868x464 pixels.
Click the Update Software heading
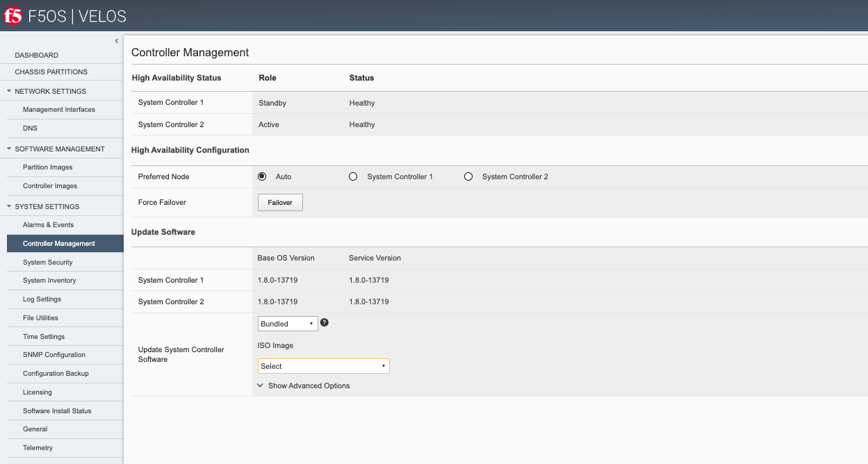(x=163, y=231)
